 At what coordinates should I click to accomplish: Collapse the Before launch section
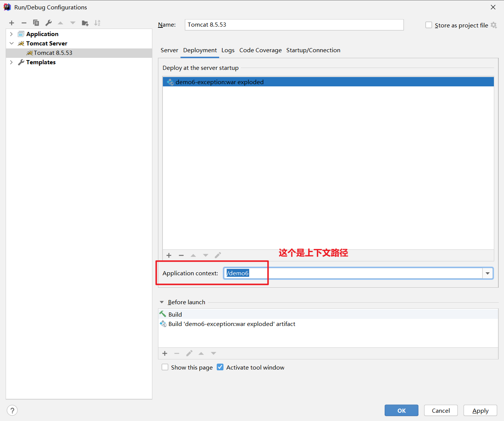(x=162, y=302)
